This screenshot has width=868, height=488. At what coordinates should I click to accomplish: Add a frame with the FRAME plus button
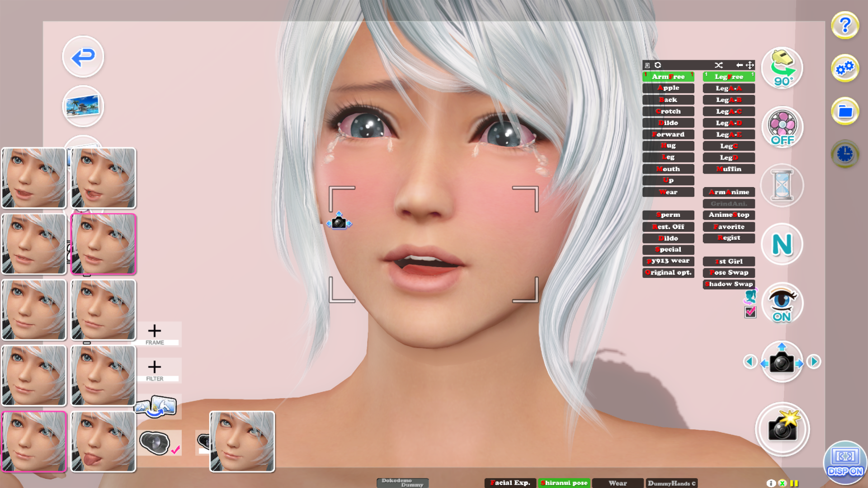[155, 334]
